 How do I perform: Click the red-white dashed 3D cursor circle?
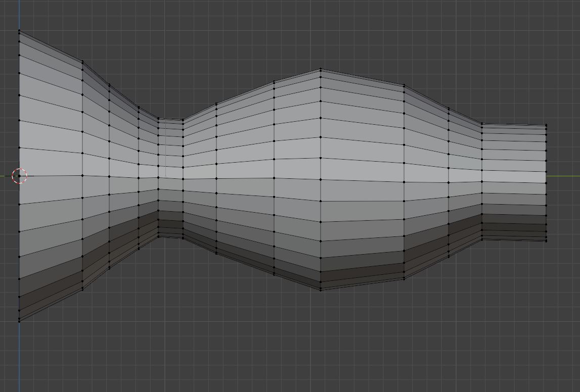pyautogui.click(x=20, y=176)
